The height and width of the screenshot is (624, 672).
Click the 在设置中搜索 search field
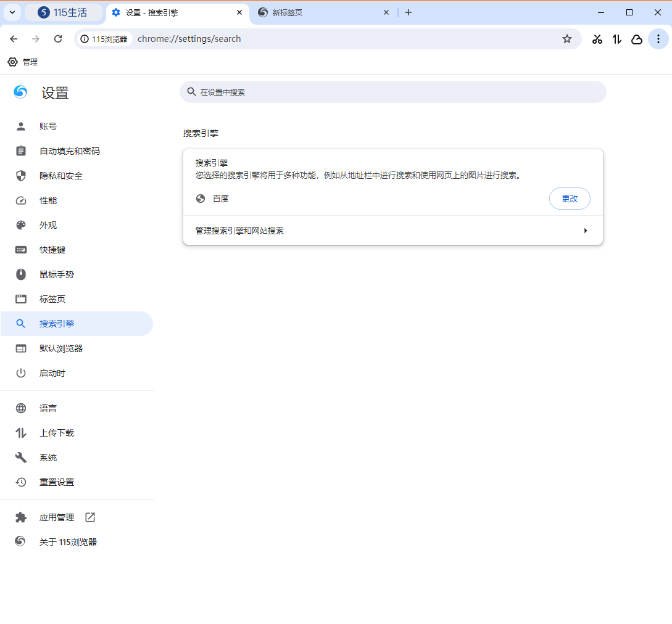(392, 92)
